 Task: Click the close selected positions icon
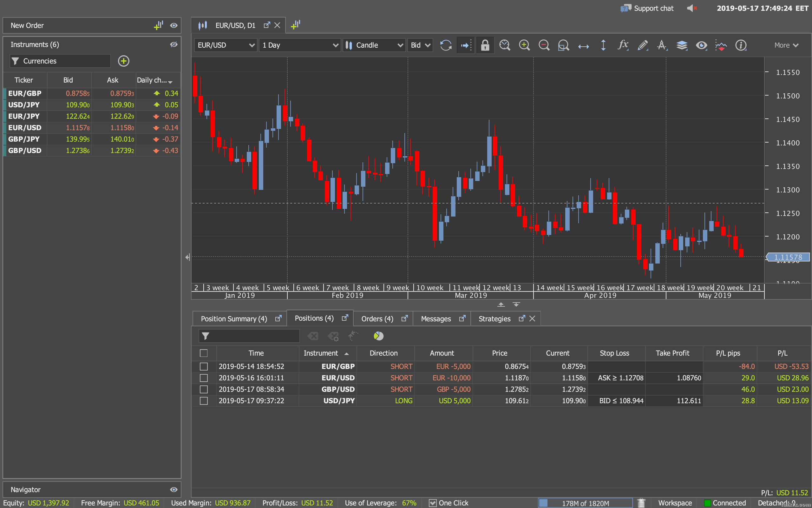point(313,336)
